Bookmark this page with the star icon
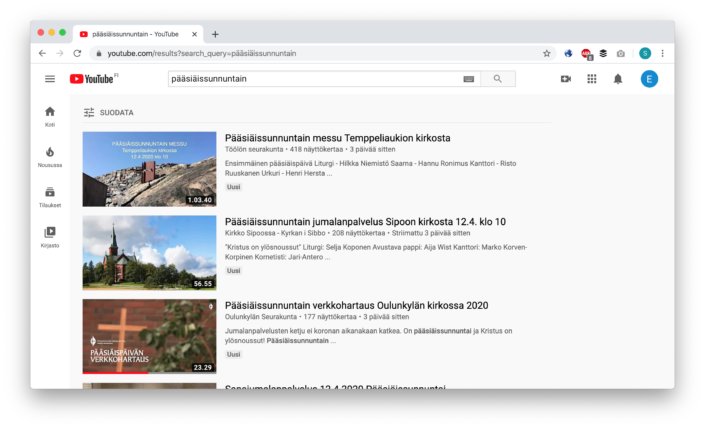705x429 pixels. coord(546,53)
